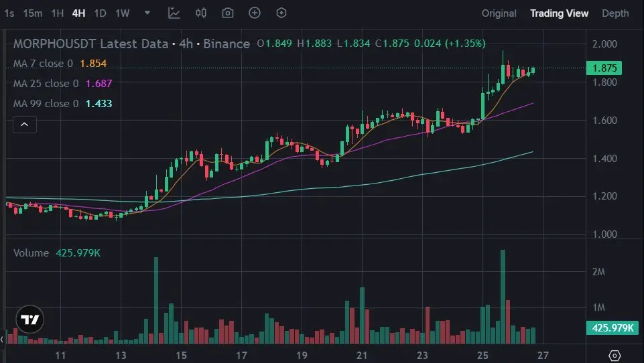Click the circled plus add icon
Image resolution: width=644 pixels, height=363 pixels.
click(255, 13)
